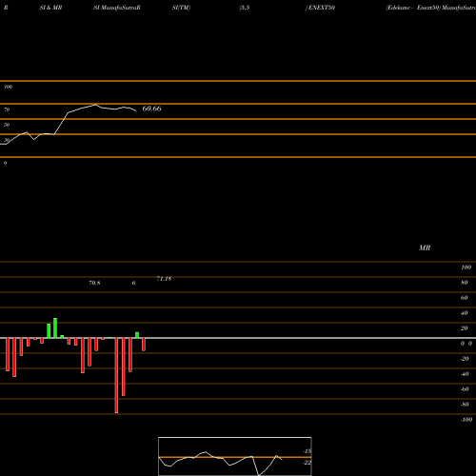
Task: Click the 100 label on MR right axis
Action: pos(466,268)
